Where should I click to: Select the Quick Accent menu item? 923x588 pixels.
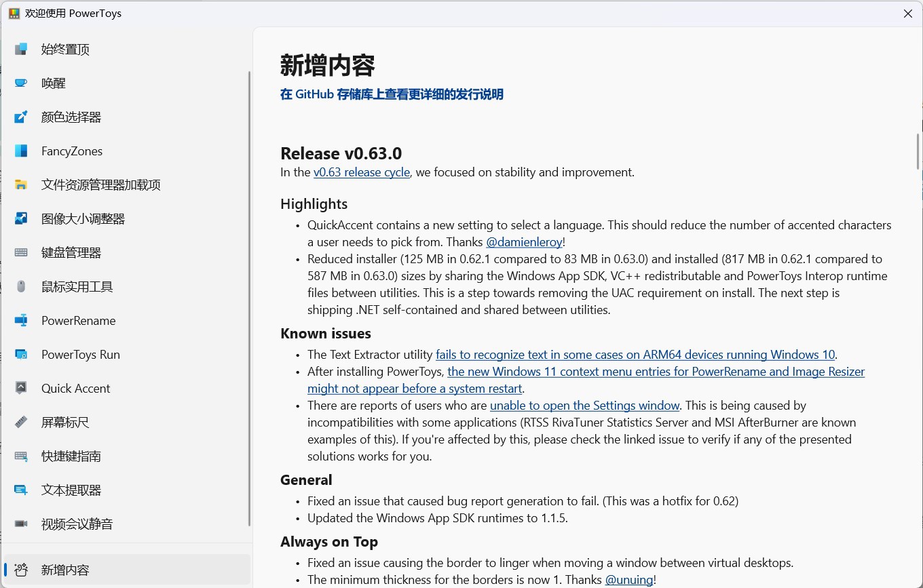tap(75, 388)
